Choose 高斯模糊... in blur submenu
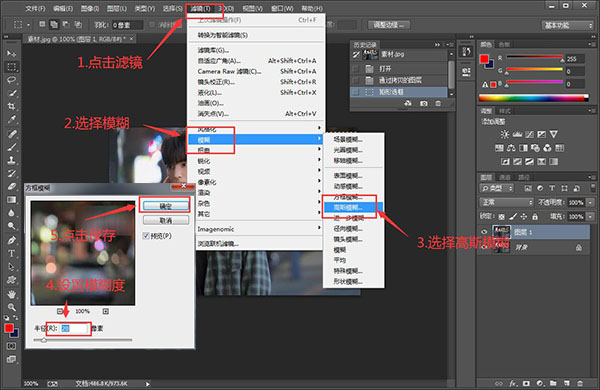 click(353, 207)
